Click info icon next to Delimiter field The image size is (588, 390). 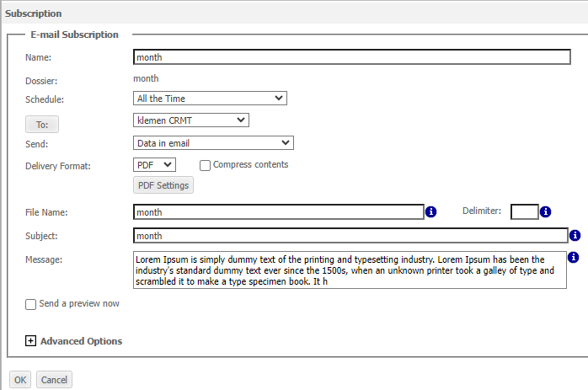coord(545,212)
